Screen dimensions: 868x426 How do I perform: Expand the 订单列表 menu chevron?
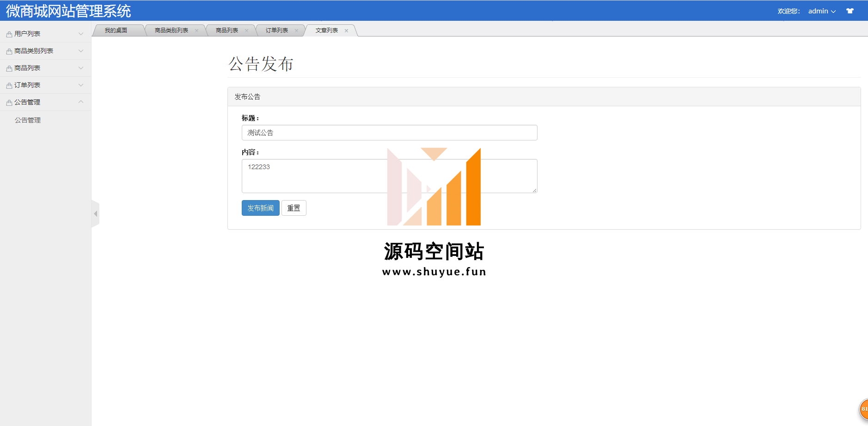(x=81, y=85)
